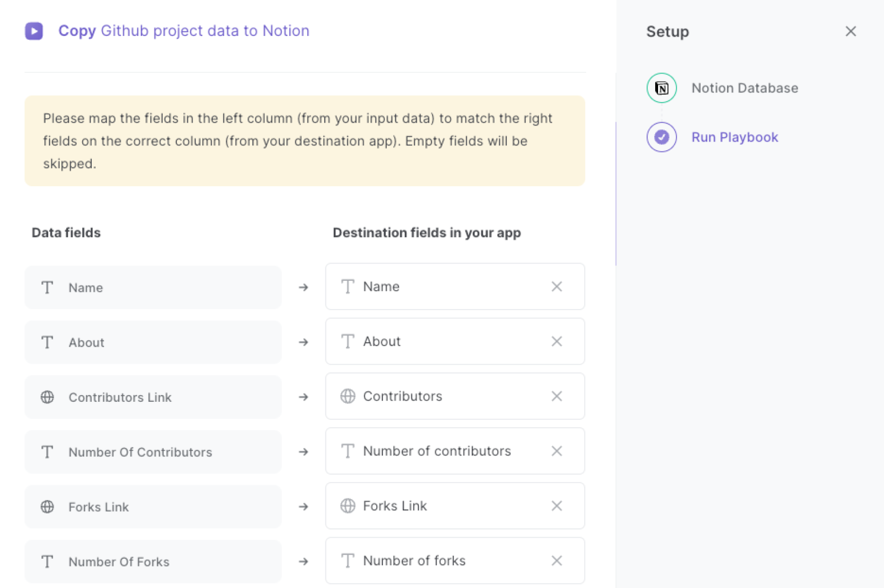Select the Notion Database setup step
The width and height of the screenshot is (884, 588).
(745, 87)
